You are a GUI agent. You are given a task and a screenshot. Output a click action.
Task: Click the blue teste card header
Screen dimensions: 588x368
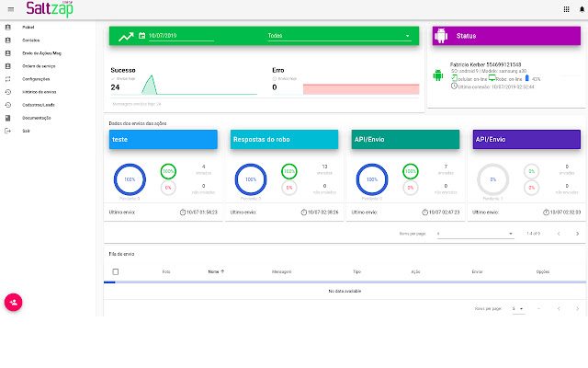pos(164,139)
